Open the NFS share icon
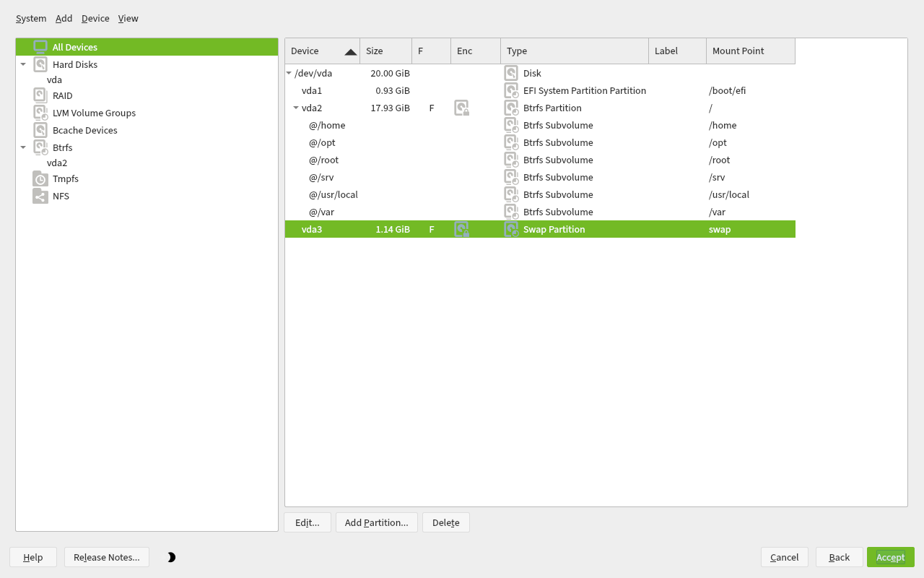Screen dimensions: 924x578 (x=40, y=196)
